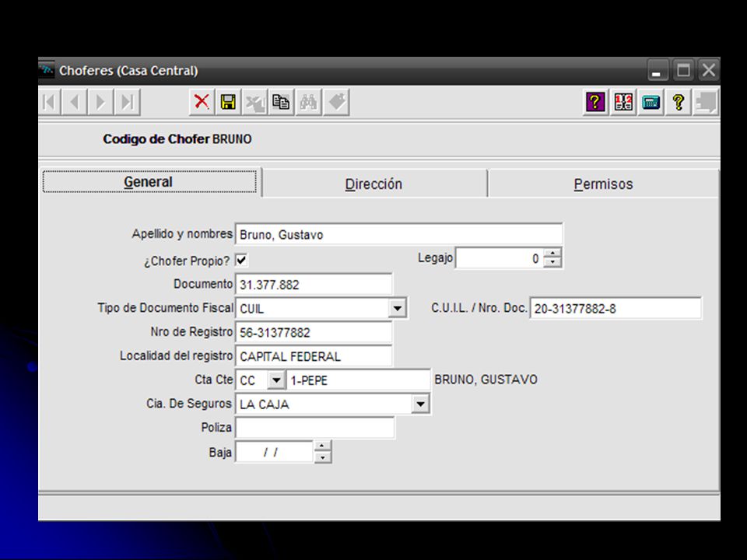Decrease the Baja date

[x=322, y=457]
